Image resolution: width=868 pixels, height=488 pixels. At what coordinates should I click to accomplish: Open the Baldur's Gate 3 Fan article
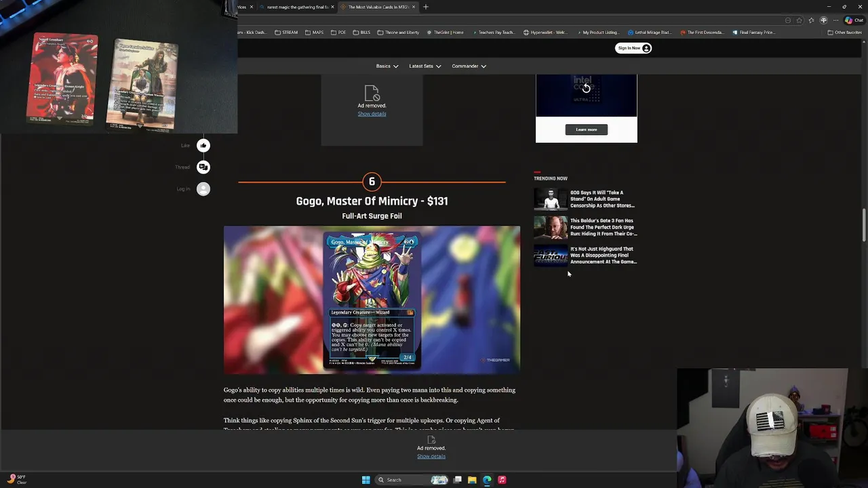click(x=603, y=227)
